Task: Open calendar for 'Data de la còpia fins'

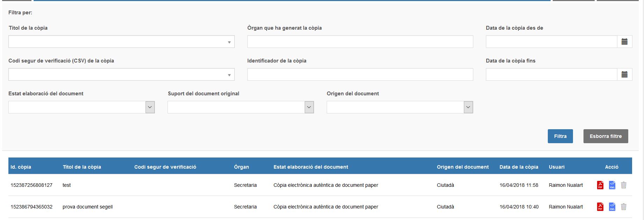Action: click(624, 74)
